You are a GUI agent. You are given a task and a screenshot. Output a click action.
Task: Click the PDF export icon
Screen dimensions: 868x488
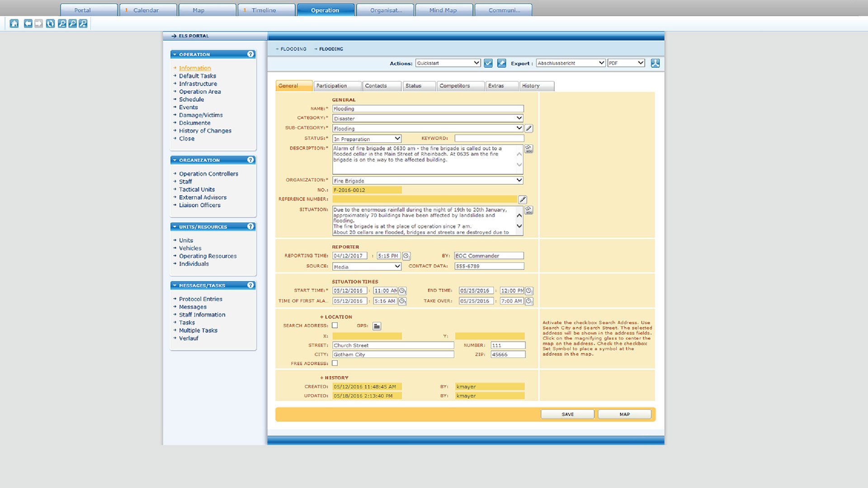tap(656, 63)
